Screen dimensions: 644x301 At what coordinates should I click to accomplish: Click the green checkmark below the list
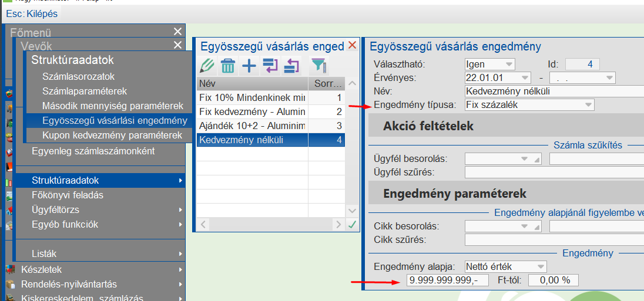352,224
